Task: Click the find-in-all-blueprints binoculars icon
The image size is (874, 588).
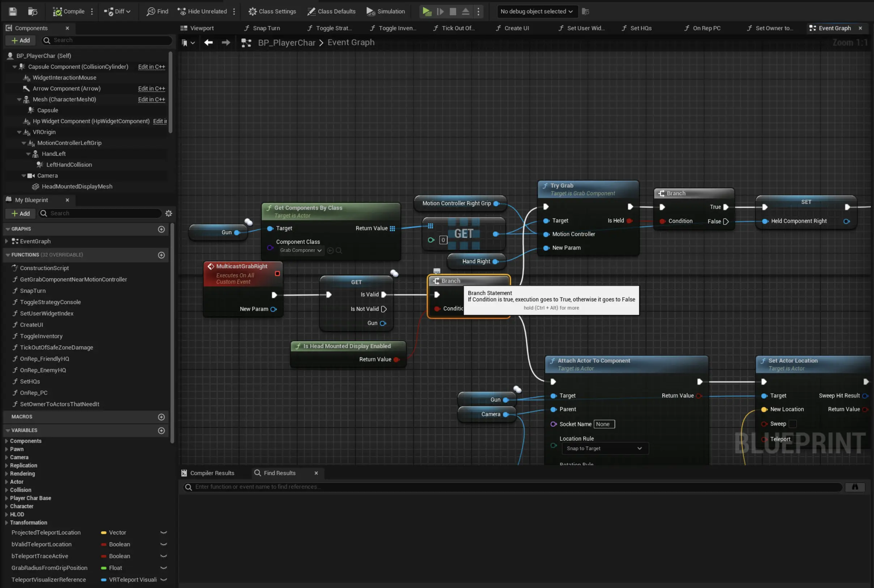Action: pyautogui.click(x=855, y=487)
